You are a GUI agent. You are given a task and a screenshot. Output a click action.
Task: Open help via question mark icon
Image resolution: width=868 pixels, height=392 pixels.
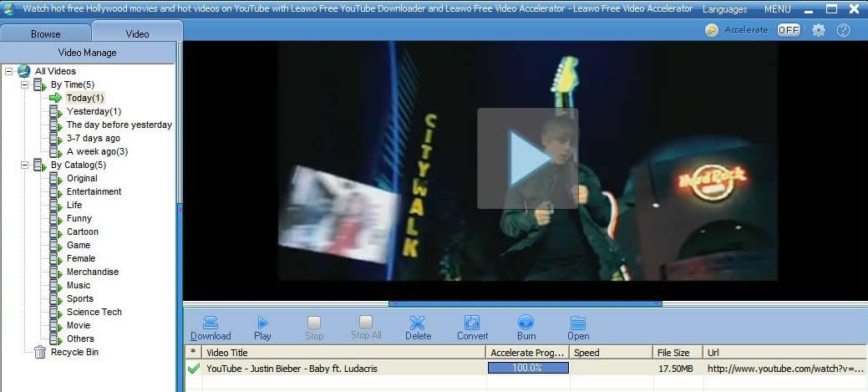click(x=843, y=30)
